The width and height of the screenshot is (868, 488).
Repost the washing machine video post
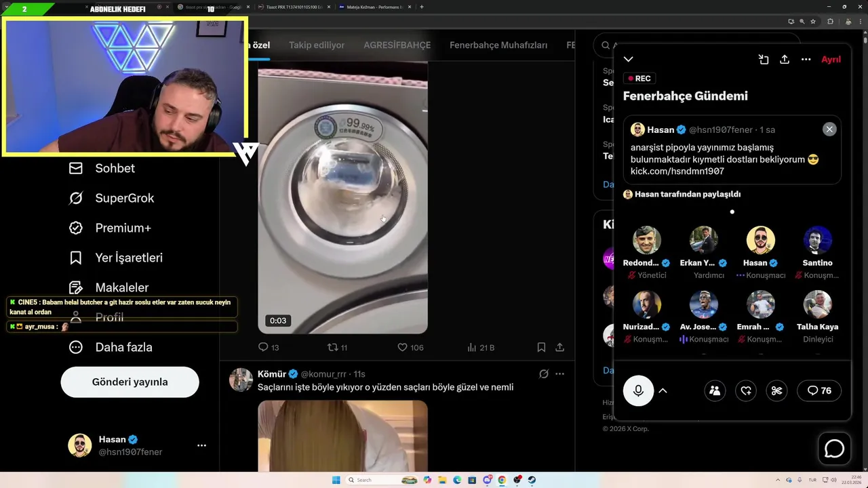(337, 347)
